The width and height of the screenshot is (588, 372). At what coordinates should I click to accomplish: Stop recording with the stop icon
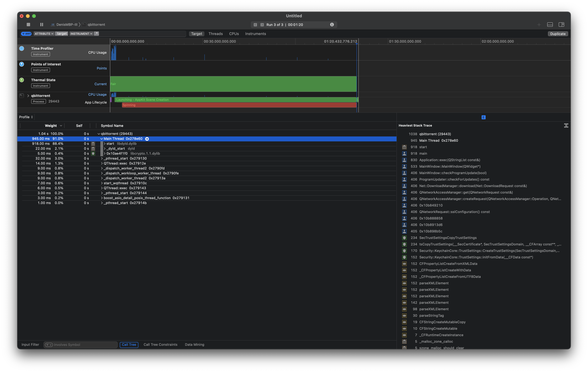click(x=28, y=24)
